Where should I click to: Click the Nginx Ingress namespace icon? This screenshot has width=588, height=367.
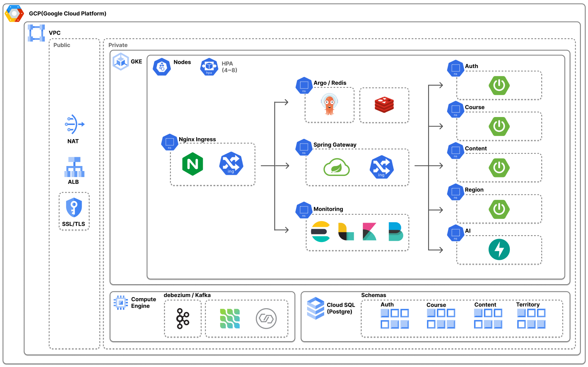170,142
